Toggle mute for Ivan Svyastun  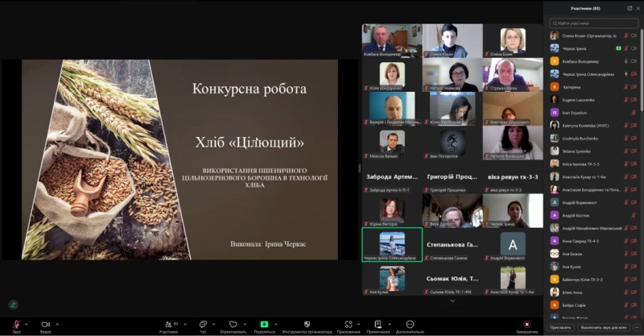click(634, 113)
